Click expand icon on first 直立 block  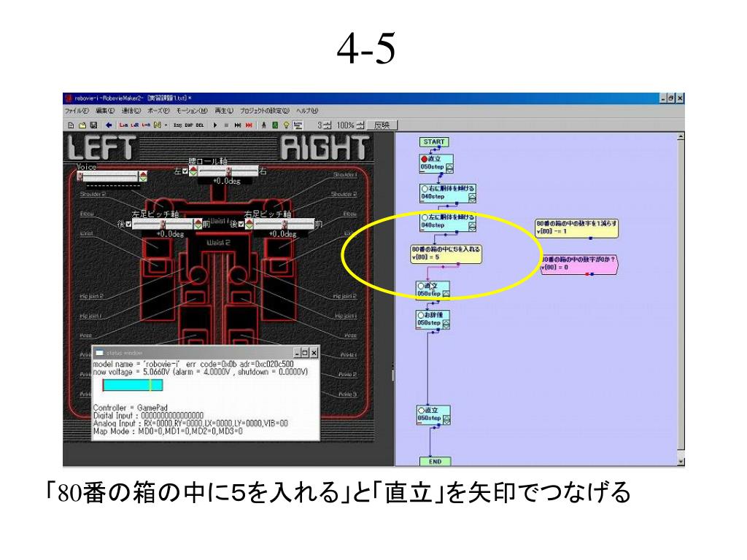(449, 168)
